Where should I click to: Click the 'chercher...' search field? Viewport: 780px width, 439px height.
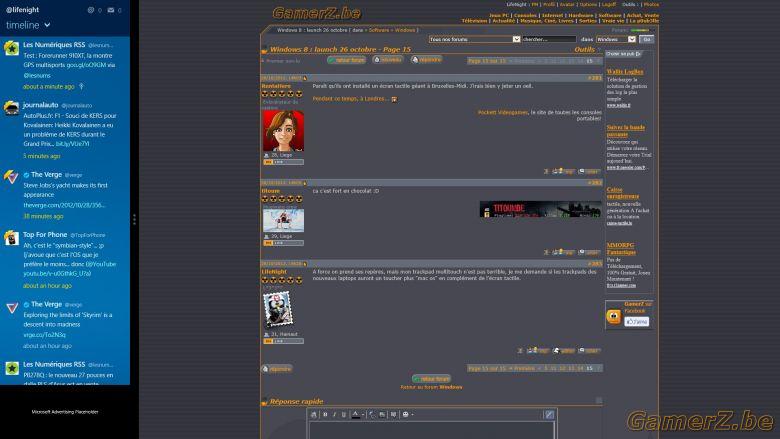pos(549,39)
